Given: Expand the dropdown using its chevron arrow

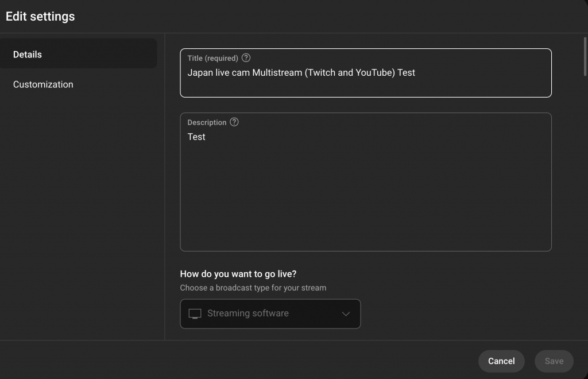Looking at the screenshot, I should point(346,314).
